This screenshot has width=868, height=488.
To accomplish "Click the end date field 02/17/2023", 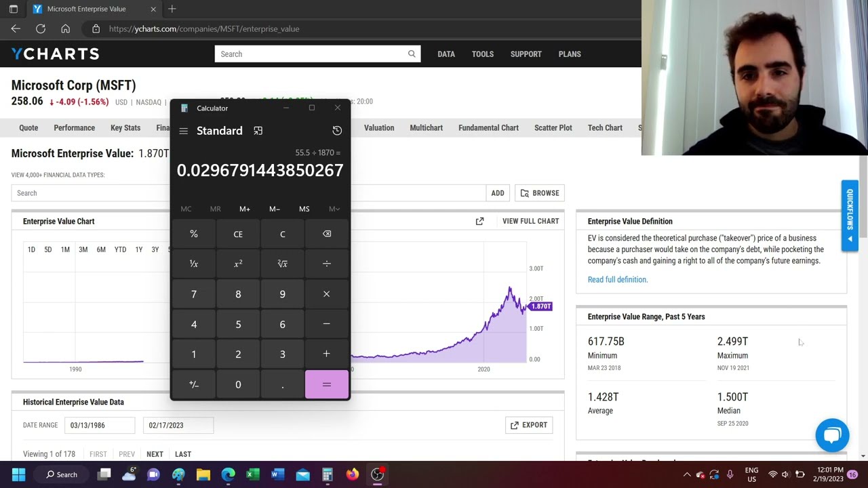I will (x=178, y=425).
